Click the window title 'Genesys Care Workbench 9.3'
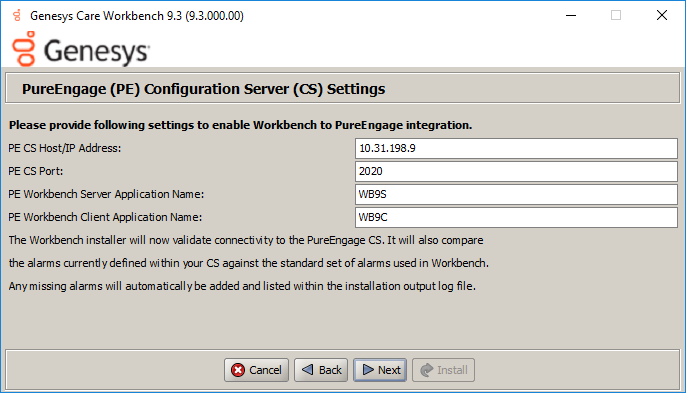 point(137,16)
